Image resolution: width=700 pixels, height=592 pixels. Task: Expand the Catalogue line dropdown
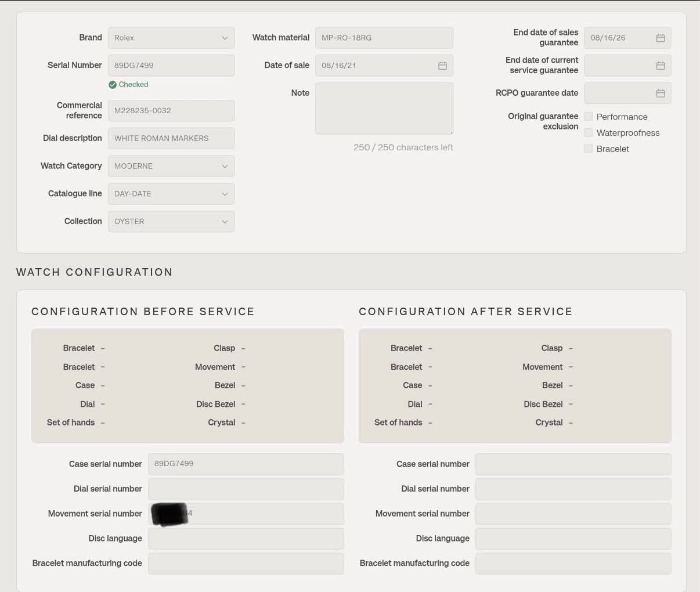pos(171,194)
